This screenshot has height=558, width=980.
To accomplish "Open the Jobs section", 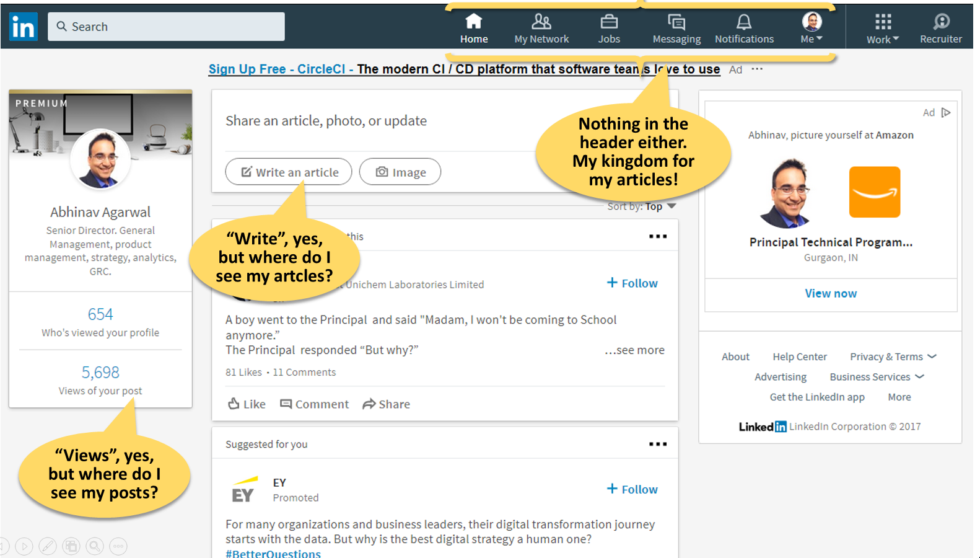I will click(x=609, y=29).
